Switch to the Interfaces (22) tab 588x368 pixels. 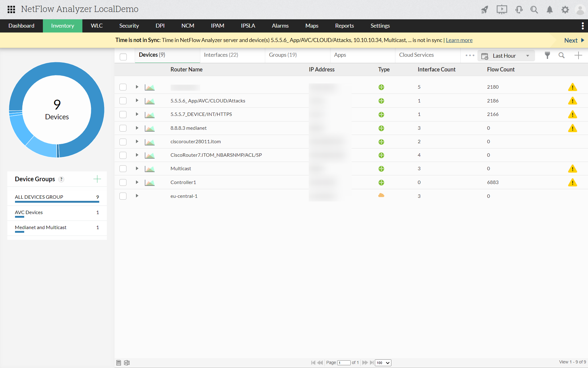(221, 55)
